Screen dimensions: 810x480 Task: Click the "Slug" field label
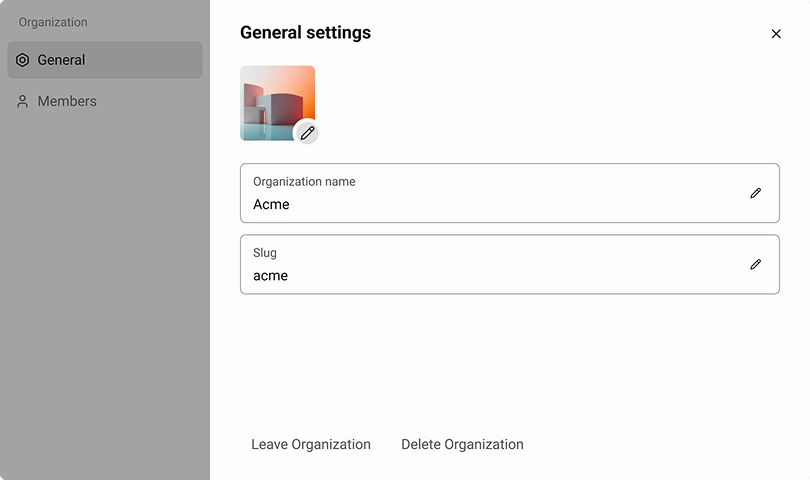click(265, 253)
